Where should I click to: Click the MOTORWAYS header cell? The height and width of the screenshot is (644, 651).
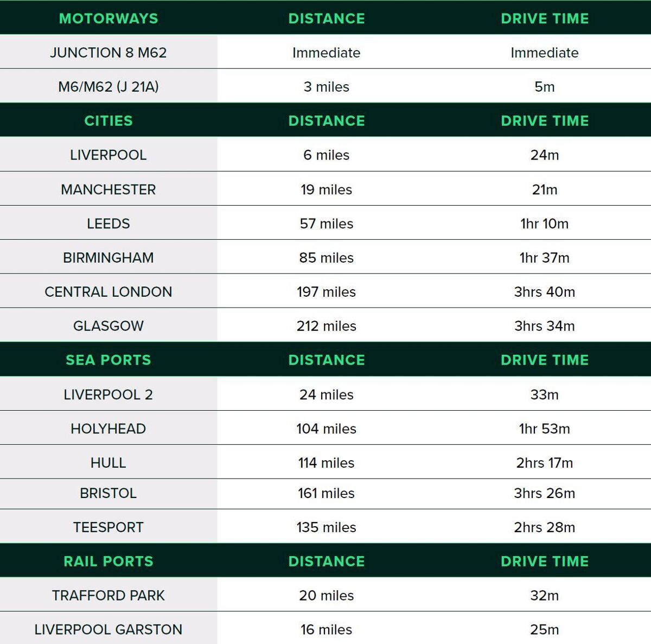tap(108, 18)
